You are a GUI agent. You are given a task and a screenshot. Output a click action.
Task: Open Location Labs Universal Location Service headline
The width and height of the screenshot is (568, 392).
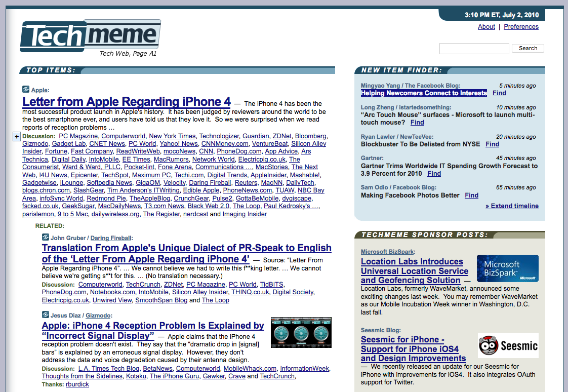(415, 271)
